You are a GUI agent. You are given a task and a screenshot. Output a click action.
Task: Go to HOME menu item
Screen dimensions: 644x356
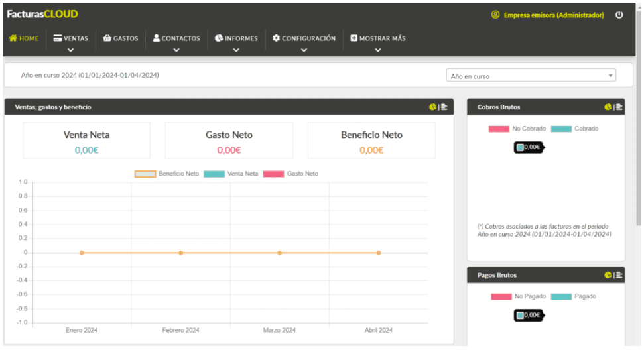click(24, 38)
